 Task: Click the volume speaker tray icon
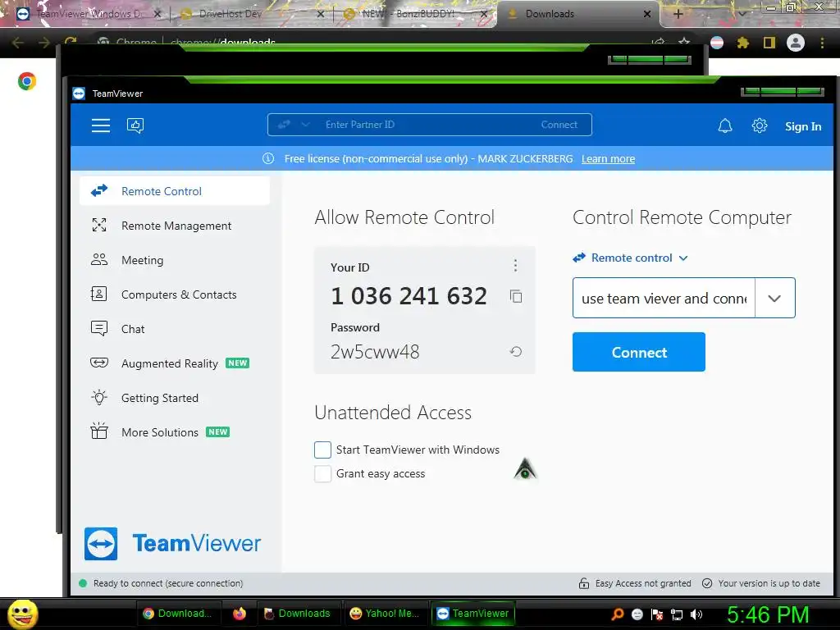point(696,614)
